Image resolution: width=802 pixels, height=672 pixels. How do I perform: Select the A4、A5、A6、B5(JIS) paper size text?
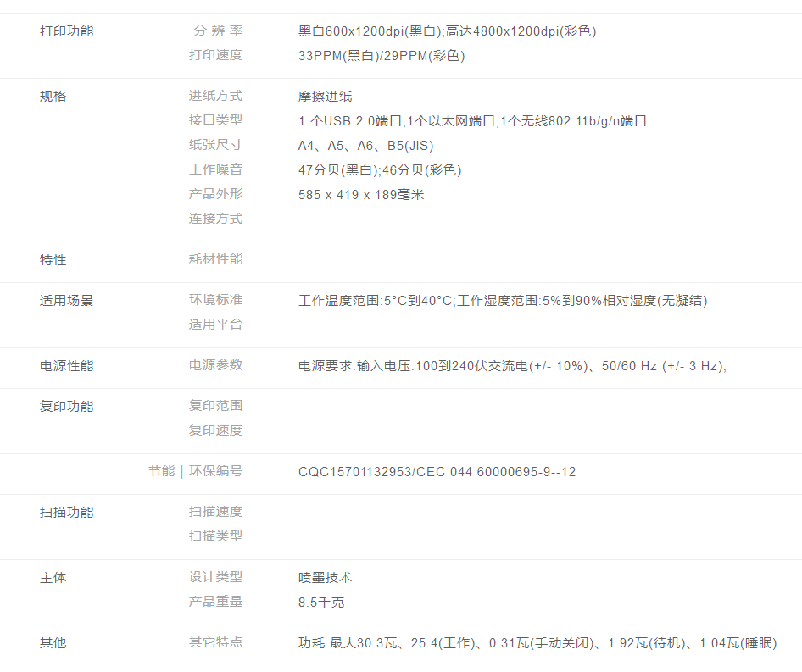tap(366, 145)
